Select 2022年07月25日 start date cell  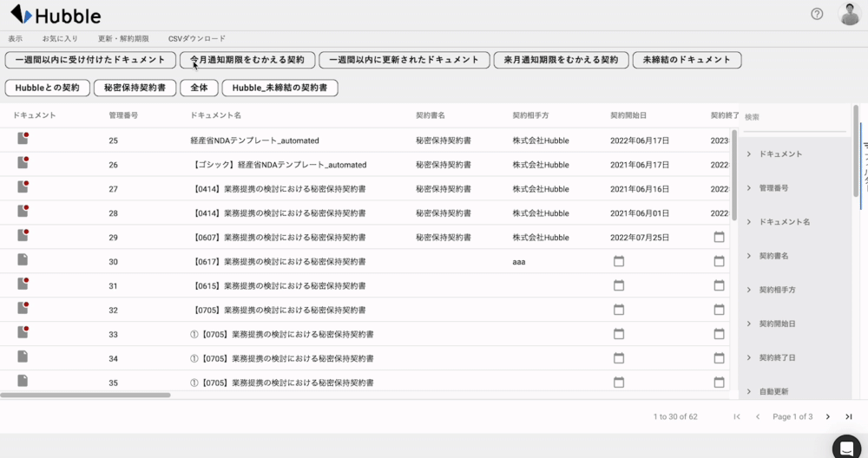pyautogui.click(x=640, y=238)
